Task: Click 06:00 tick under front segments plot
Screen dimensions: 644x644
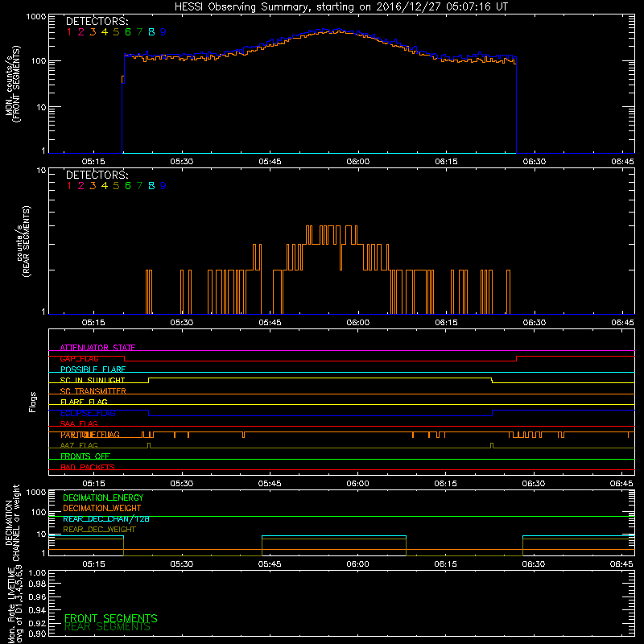Action: click(x=357, y=162)
